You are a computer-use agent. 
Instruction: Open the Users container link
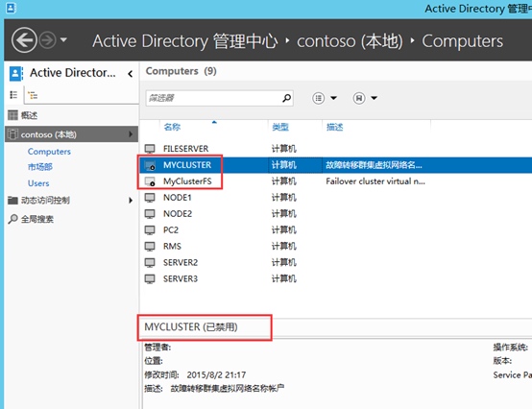tap(38, 183)
